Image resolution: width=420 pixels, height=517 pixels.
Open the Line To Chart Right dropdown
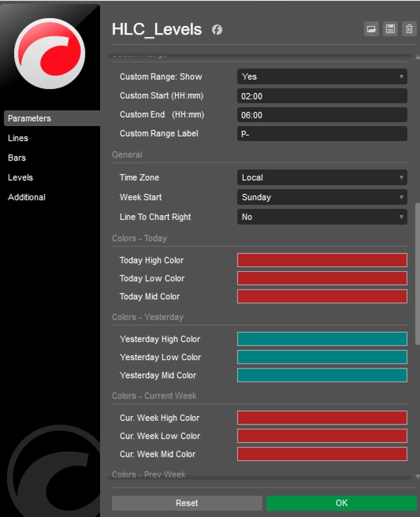point(322,217)
